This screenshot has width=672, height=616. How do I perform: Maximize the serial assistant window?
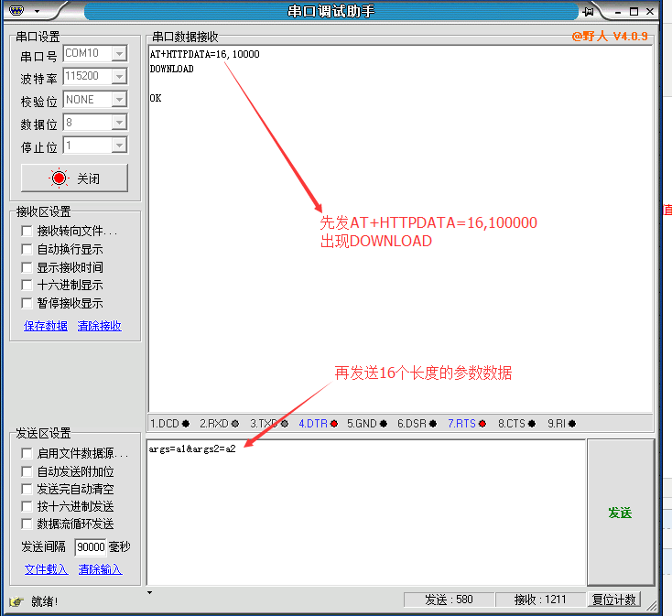pos(634,12)
